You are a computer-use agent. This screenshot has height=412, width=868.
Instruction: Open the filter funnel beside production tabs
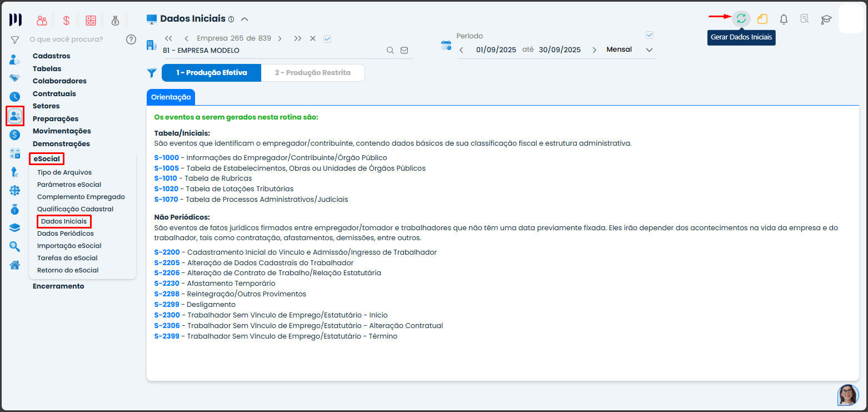click(152, 73)
